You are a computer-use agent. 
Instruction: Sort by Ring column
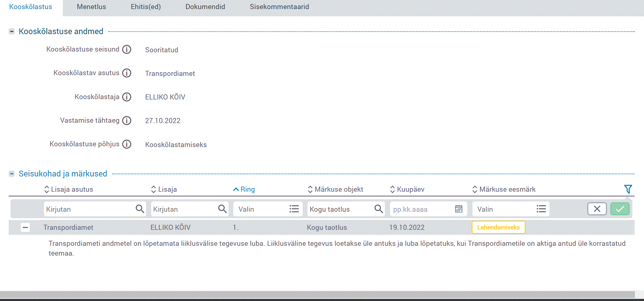(x=244, y=189)
